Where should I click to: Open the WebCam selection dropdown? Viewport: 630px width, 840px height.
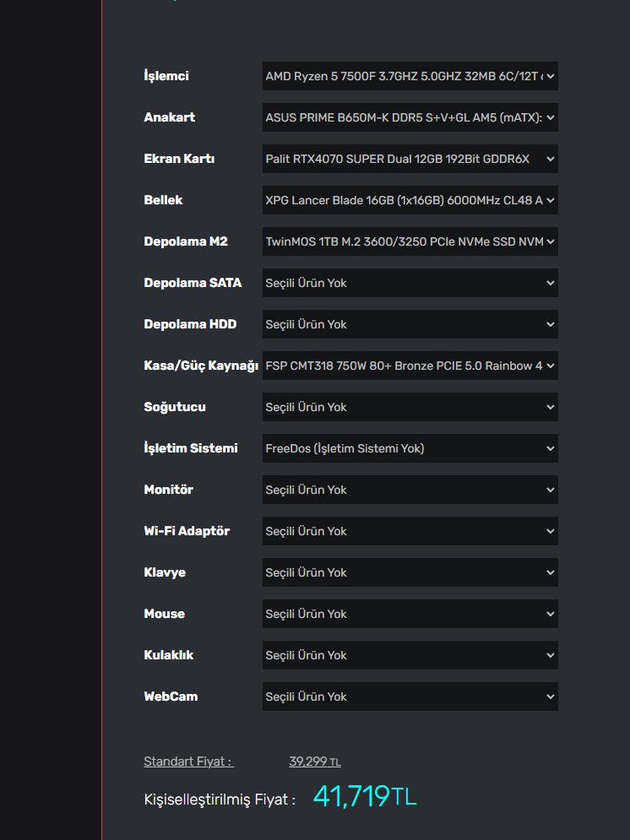[x=410, y=696]
